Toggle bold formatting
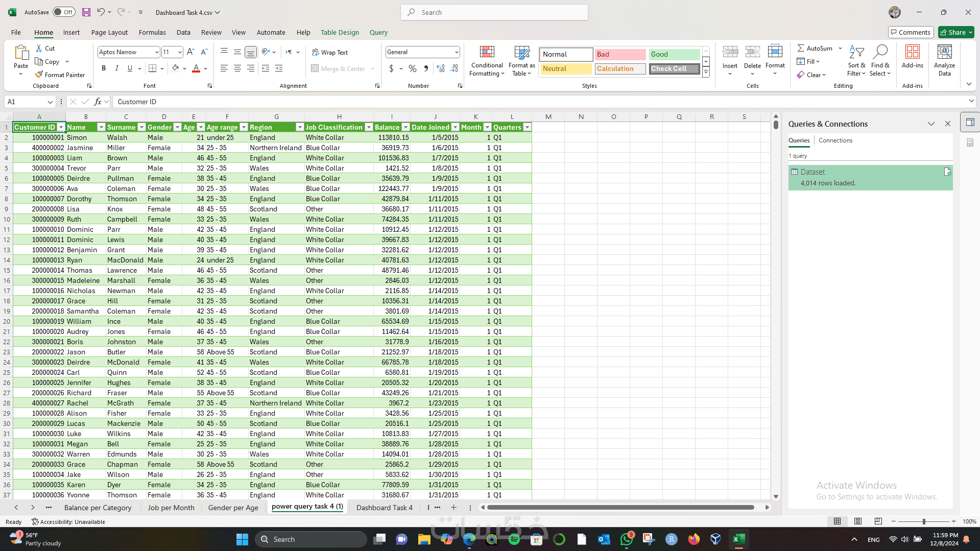980x551 pixels. point(104,68)
